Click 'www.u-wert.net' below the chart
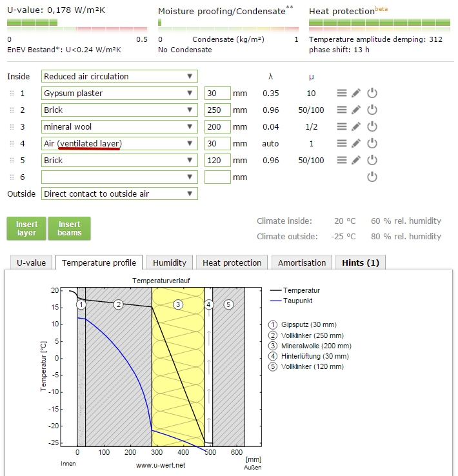The width and height of the screenshot is (458, 476). click(x=161, y=465)
